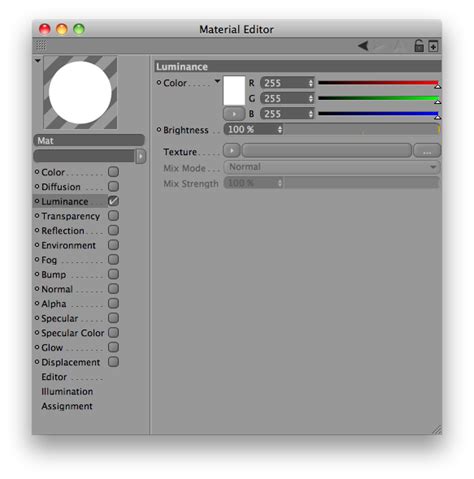This screenshot has width=474, height=479.
Task: Open the Illumination settings page
Action: coord(67,391)
